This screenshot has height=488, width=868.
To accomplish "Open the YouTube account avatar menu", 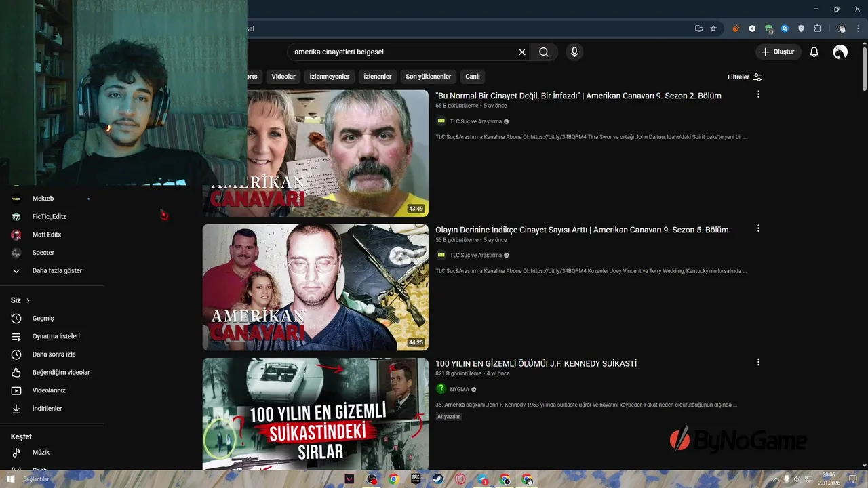I will click(840, 52).
